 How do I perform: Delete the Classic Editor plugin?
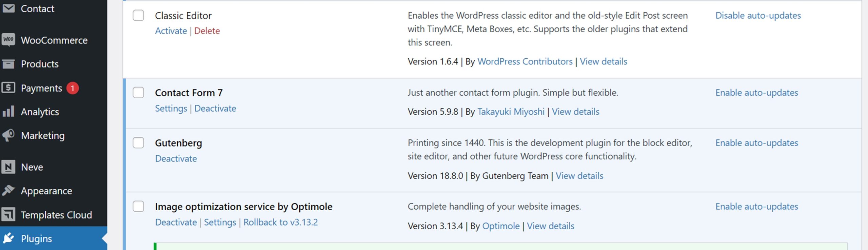(207, 31)
